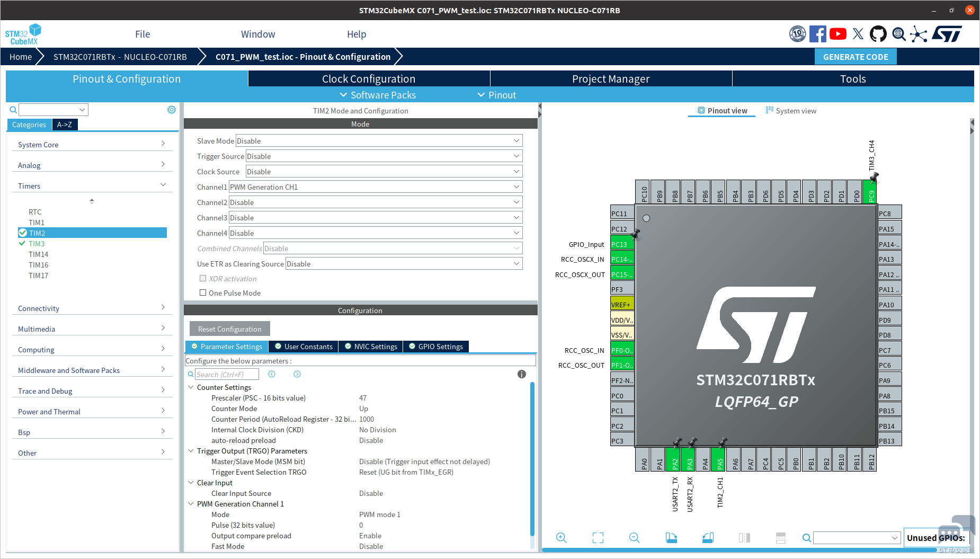Click the parameter Search (Ctrl+F) field

[227, 374]
